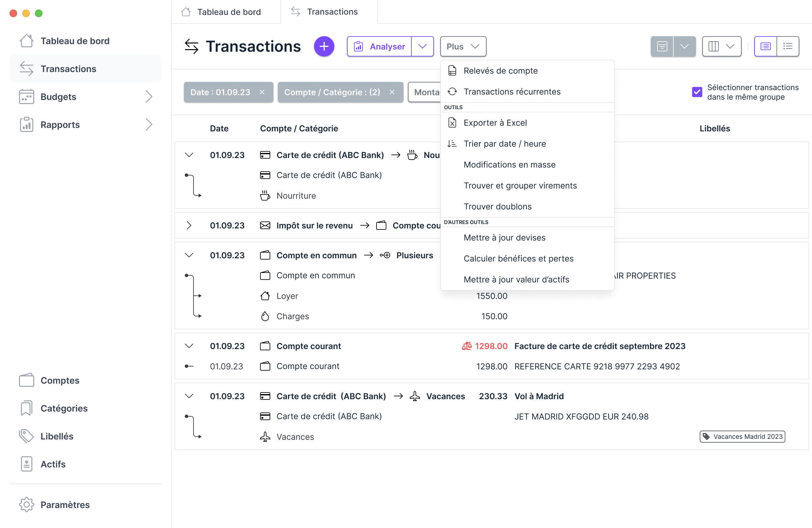The width and height of the screenshot is (812, 528).
Task: Open the add new transaction button
Action: coord(324,46)
